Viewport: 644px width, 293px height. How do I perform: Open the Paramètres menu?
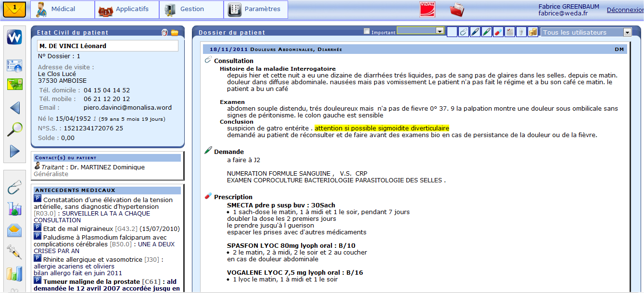(x=255, y=9)
